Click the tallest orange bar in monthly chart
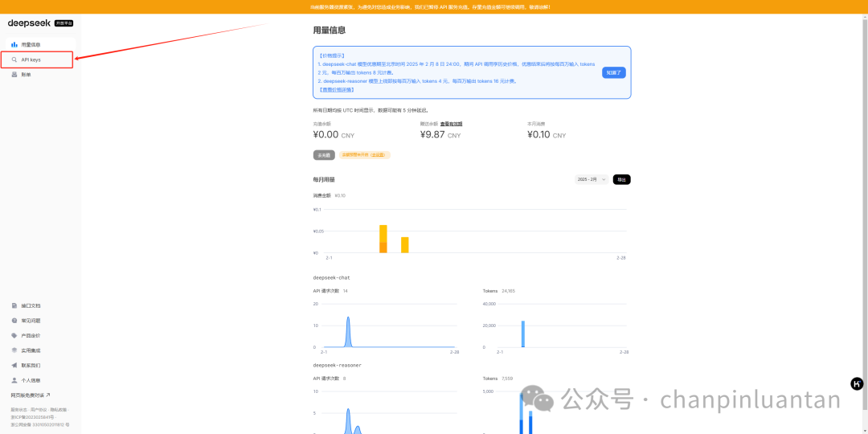 pyautogui.click(x=383, y=240)
